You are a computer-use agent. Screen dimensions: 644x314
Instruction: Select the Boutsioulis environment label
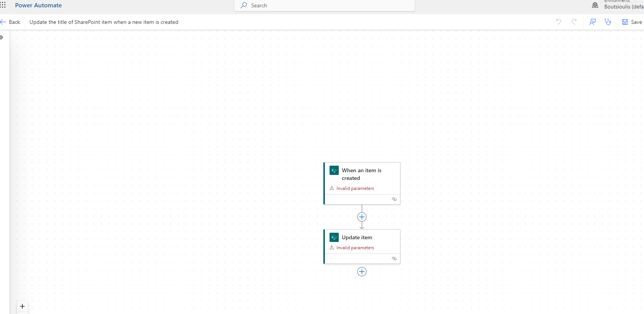(x=624, y=7)
